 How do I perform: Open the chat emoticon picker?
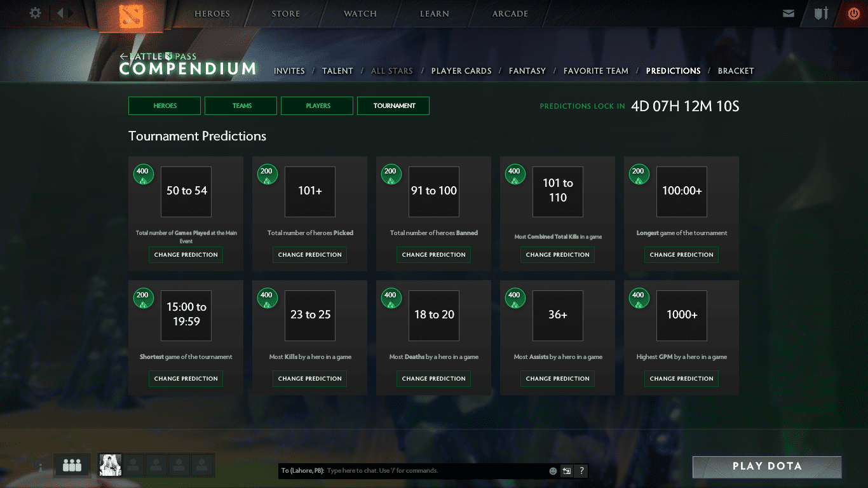553,471
